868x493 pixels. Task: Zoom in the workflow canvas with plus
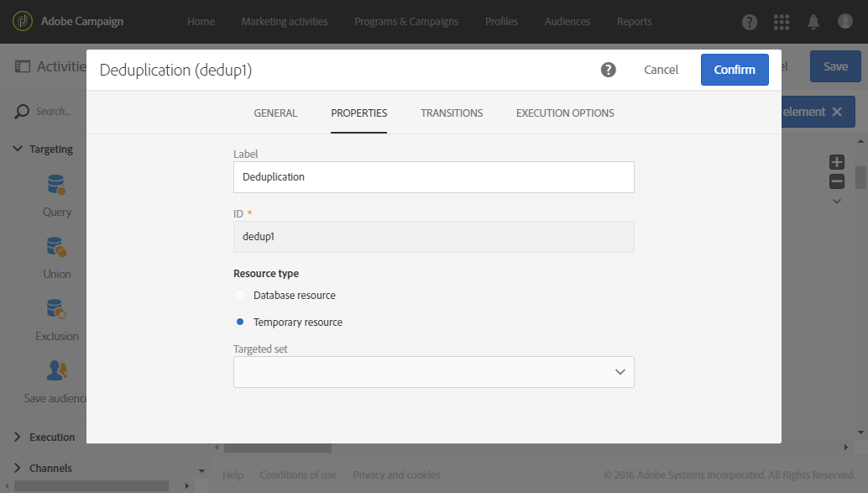[x=836, y=162]
